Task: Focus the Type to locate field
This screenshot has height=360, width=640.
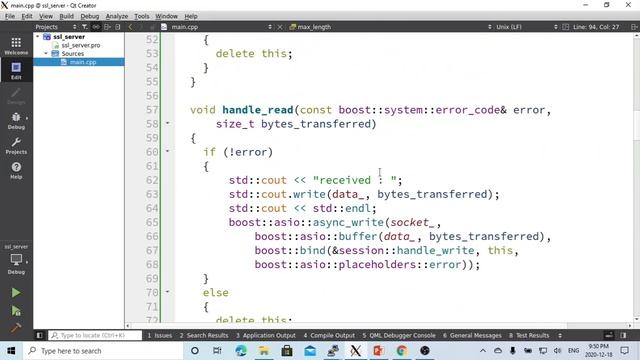Action: tap(95, 336)
